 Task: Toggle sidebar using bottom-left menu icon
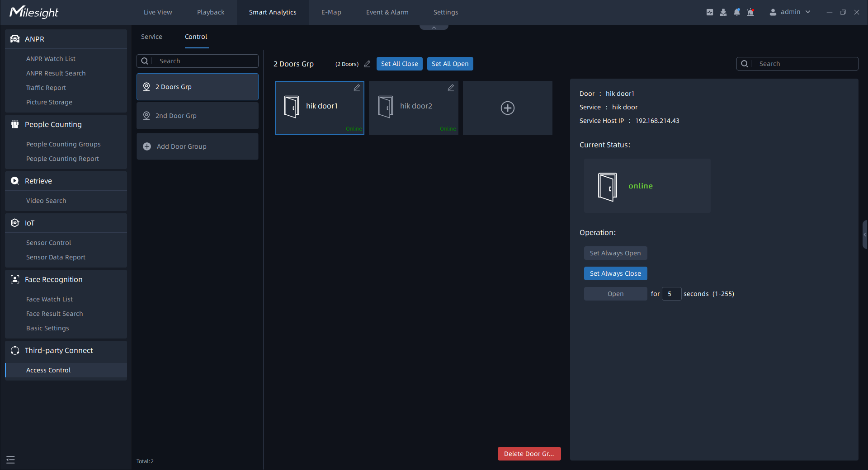pos(11,460)
